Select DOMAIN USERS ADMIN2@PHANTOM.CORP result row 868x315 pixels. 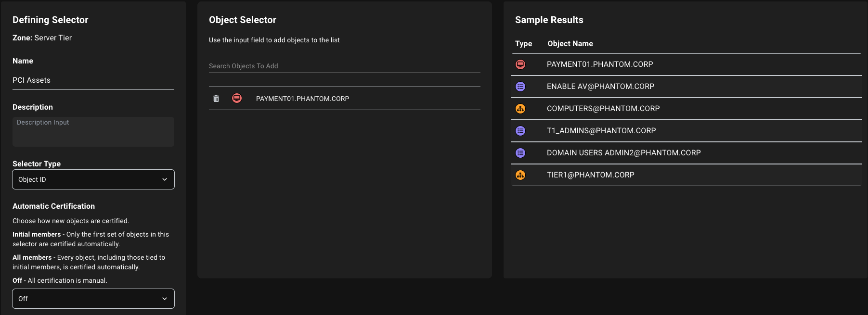[687, 153]
